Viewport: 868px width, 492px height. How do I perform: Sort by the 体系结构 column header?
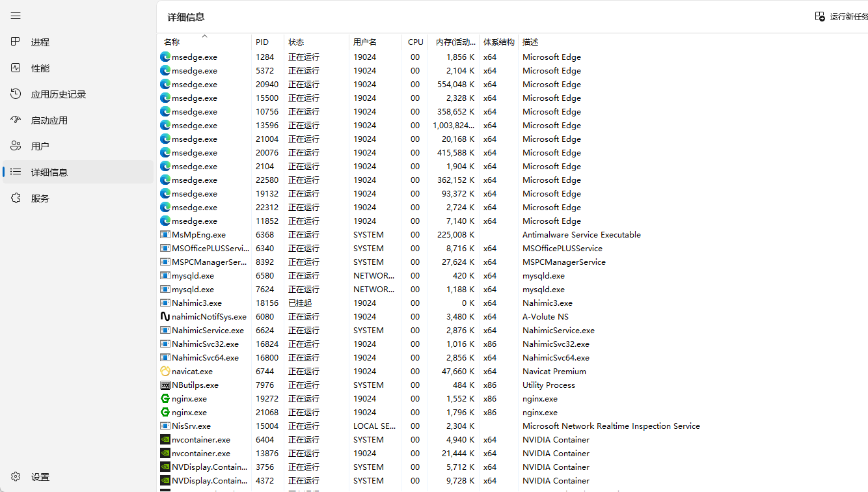(499, 42)
